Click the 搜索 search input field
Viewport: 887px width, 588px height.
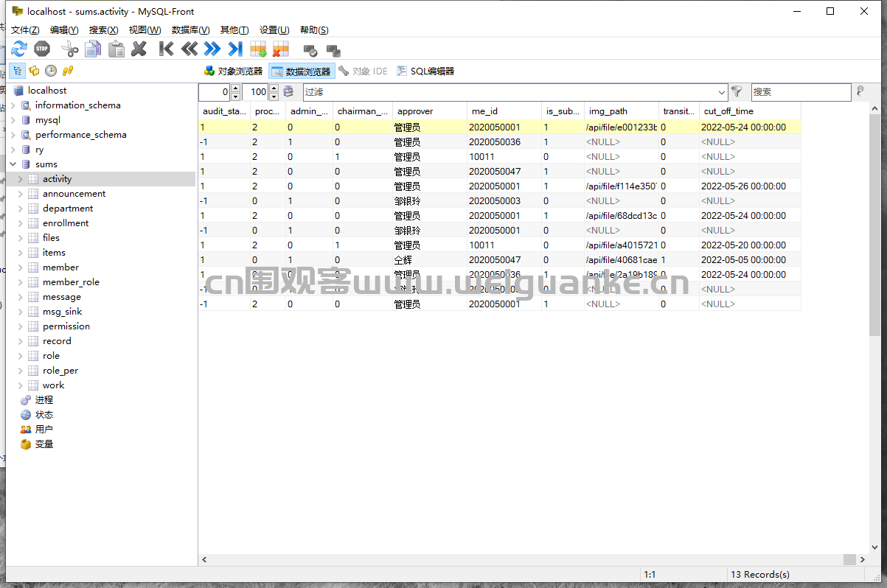coord(800,92)
